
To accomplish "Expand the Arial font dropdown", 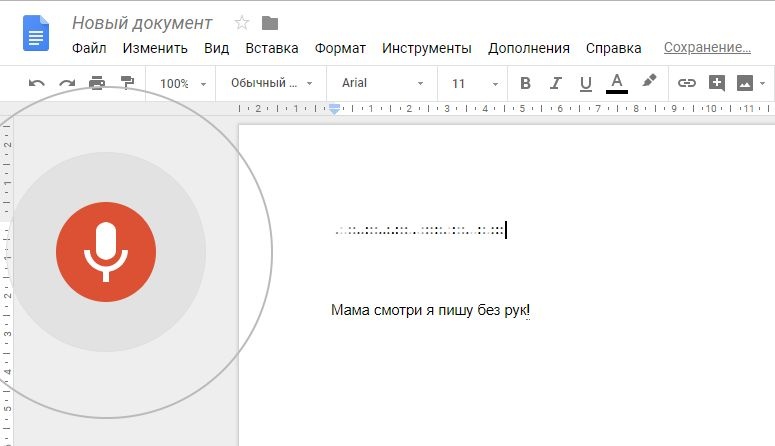I will [382, 83].
